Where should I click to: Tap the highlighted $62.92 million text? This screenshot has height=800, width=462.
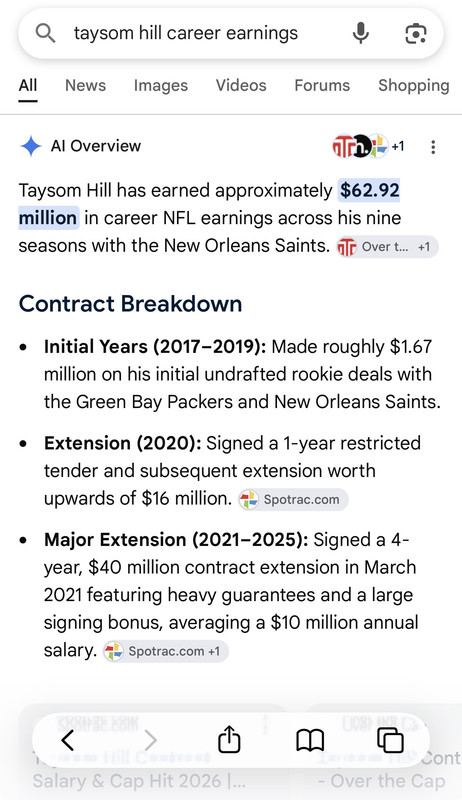pyautogui.click(x=210, y=204)
